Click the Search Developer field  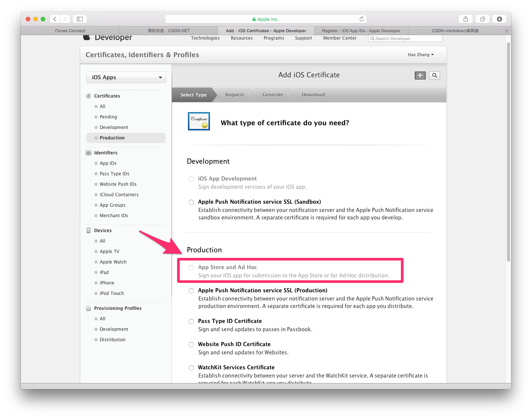click(405, 38)
